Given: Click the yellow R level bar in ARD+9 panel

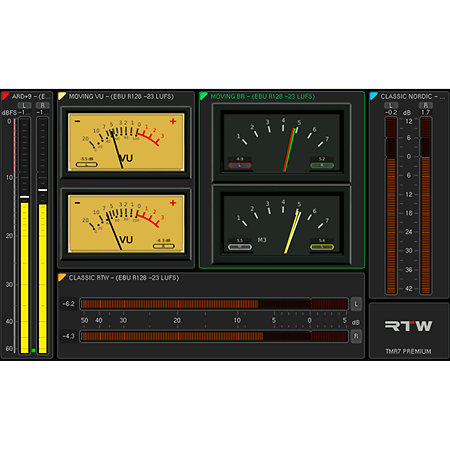Looking at the screenshot, I should (x=42, y=279).
